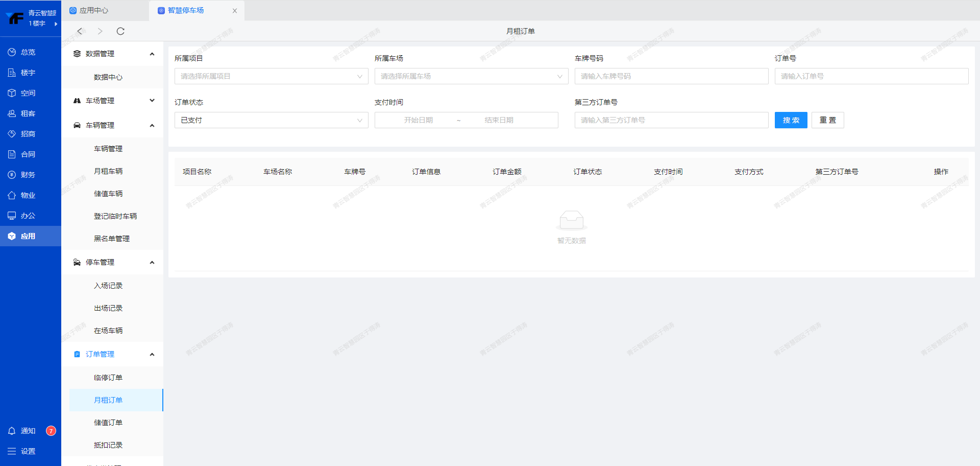
Task: Click the 车牌号码 input field
Action: (671, 76)
